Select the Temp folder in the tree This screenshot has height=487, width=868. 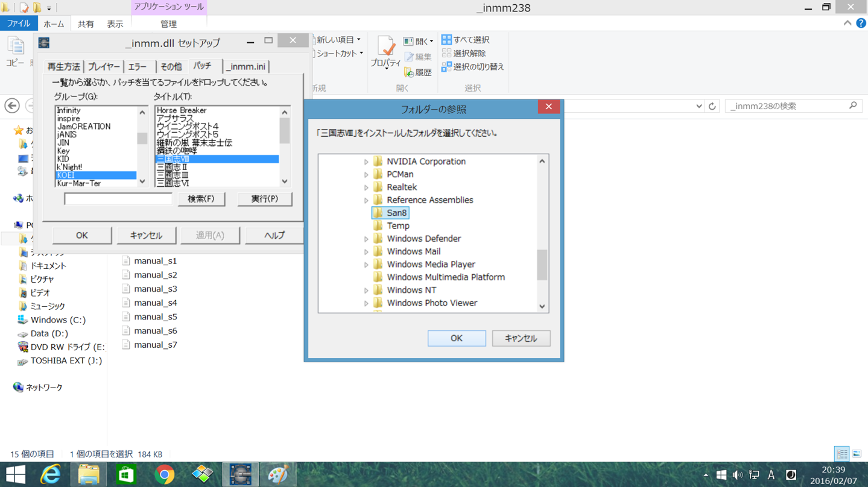391,226
